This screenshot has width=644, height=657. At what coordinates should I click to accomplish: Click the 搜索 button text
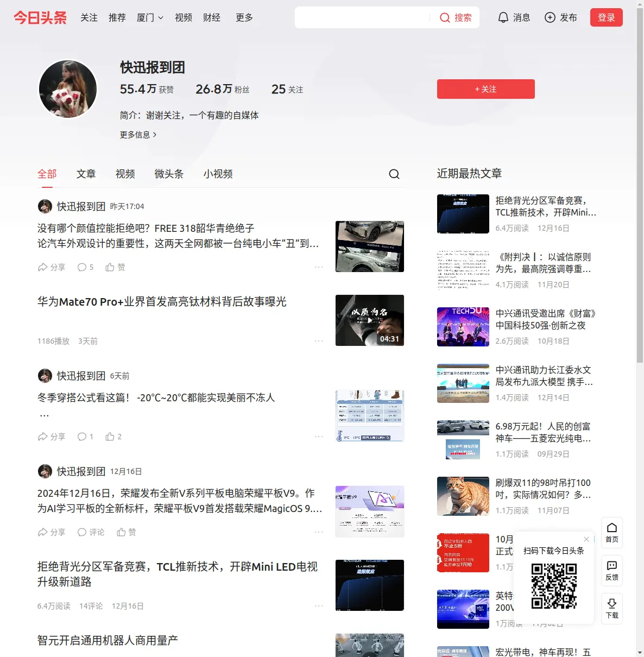[x=463, y=18]
